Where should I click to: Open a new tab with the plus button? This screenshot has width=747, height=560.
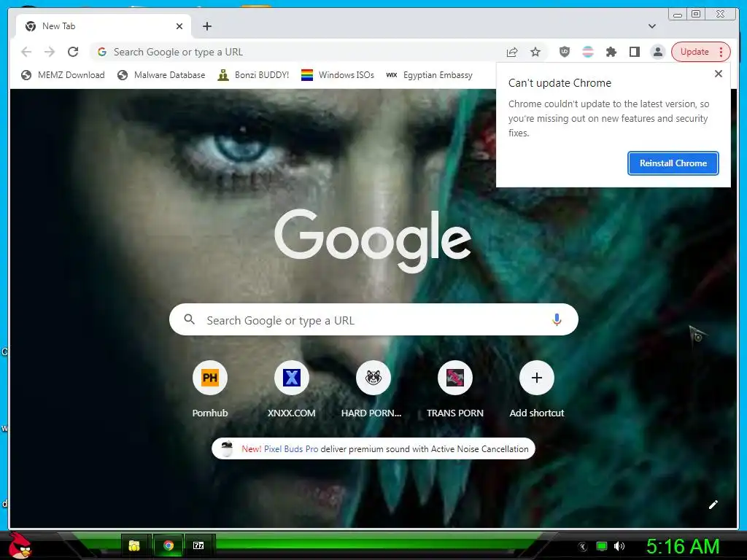point(207,26)
